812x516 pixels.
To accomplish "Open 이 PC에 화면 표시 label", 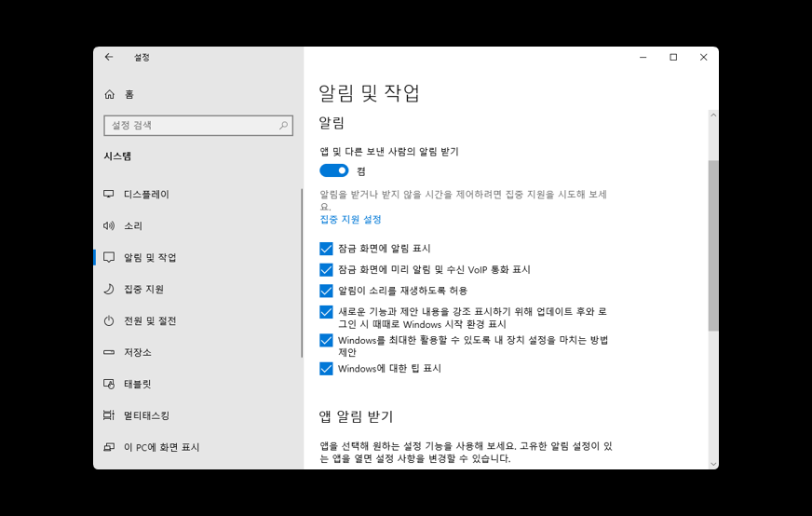I will point(162,447).
